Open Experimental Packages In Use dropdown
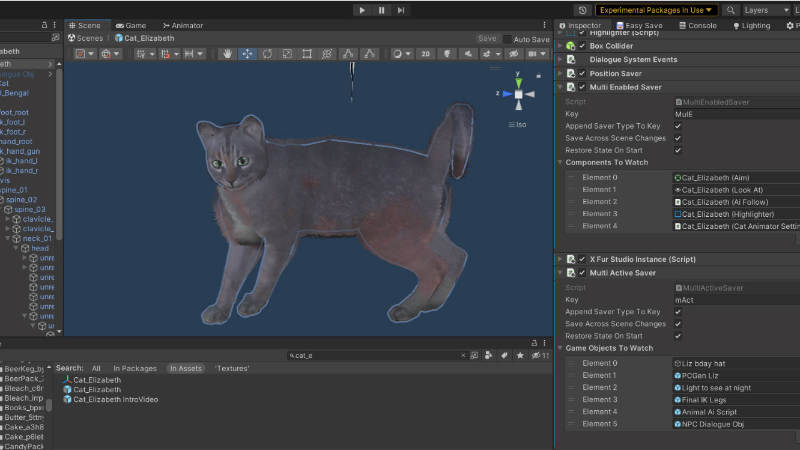This screenshot has width=800, height=450. click(656, 10)
